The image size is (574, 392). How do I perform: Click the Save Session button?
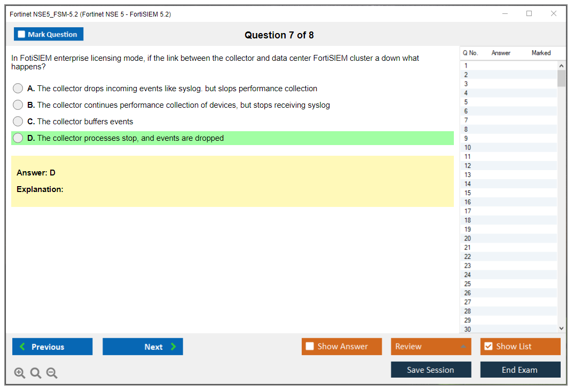(x=431, y=370)
